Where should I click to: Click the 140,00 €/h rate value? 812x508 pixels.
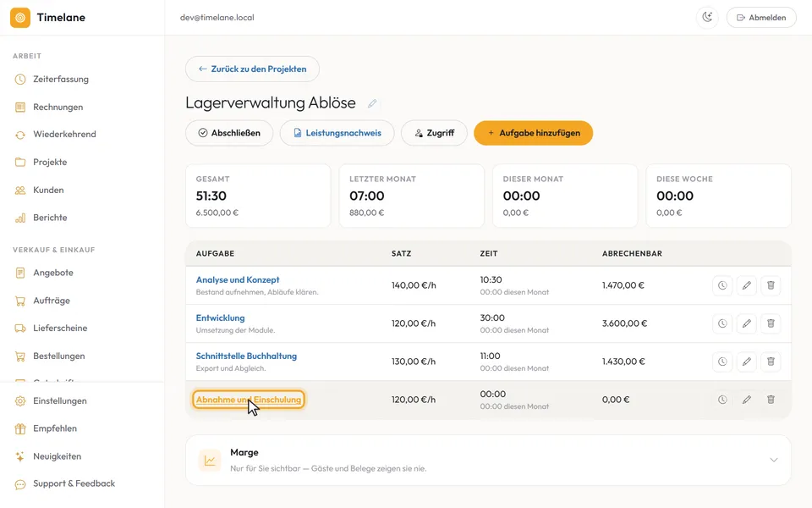pos(414,285)
